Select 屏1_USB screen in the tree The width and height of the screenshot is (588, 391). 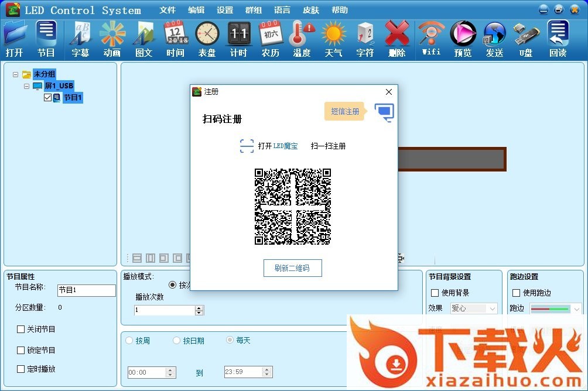pos(59,86)
